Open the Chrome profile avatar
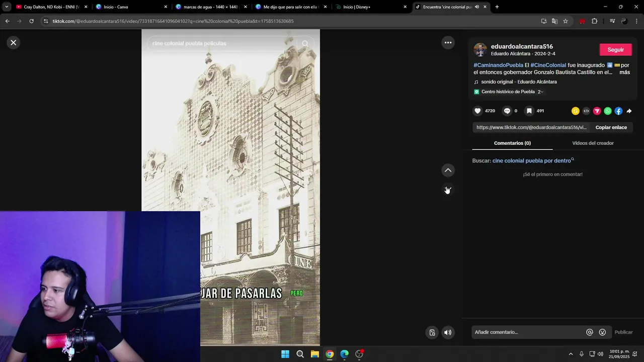 point(624,21)
